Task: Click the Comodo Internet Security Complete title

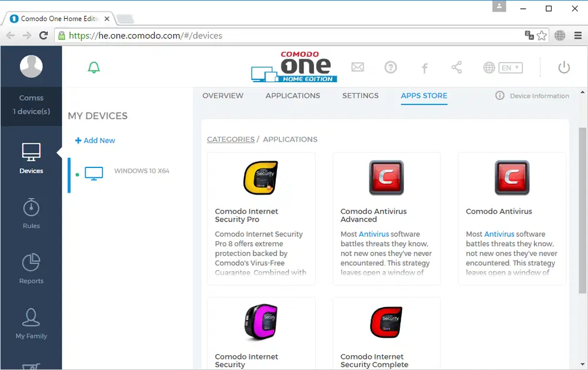Action: point(374,360)
